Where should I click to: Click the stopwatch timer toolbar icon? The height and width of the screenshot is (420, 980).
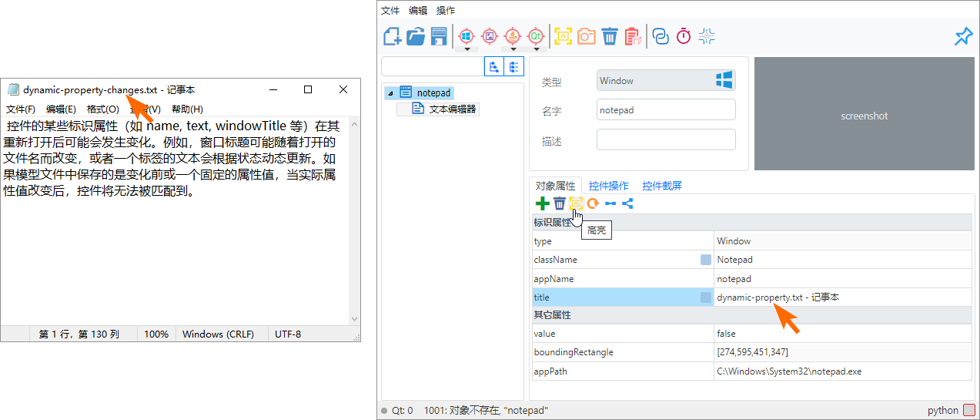tap(684, 36)
